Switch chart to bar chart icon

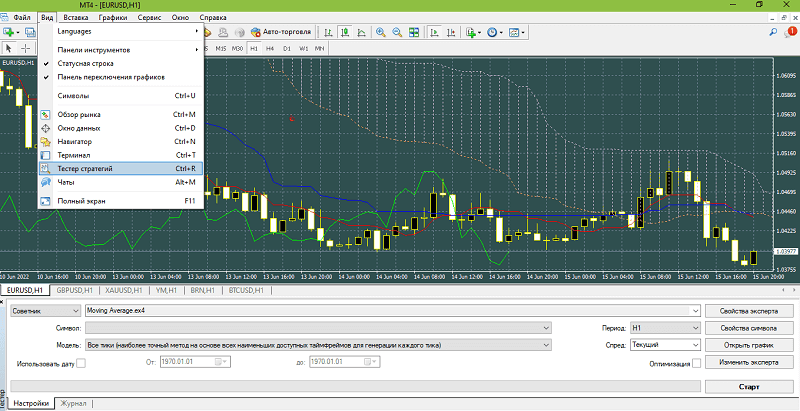pyautogui.click(x=328, y=32)
